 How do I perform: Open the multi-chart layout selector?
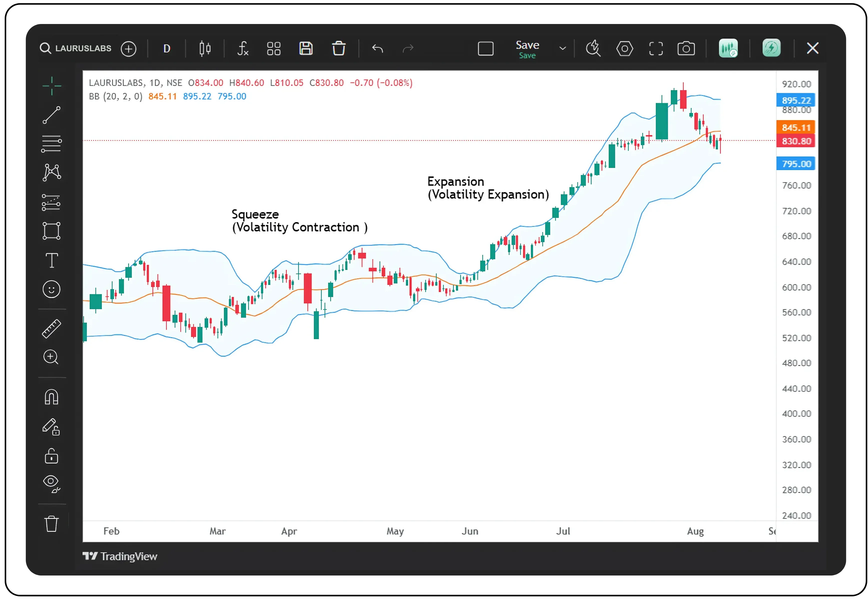[x=274, y=48]
